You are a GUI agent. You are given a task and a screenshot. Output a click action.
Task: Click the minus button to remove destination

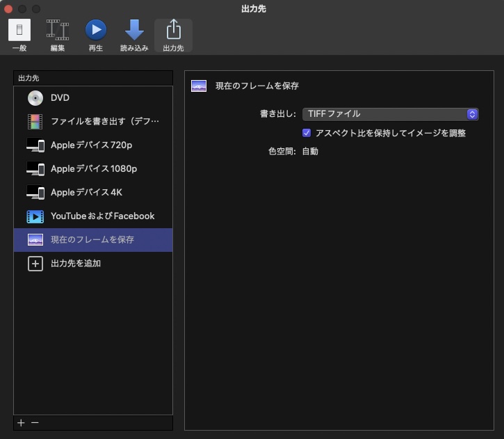[35, 423]
